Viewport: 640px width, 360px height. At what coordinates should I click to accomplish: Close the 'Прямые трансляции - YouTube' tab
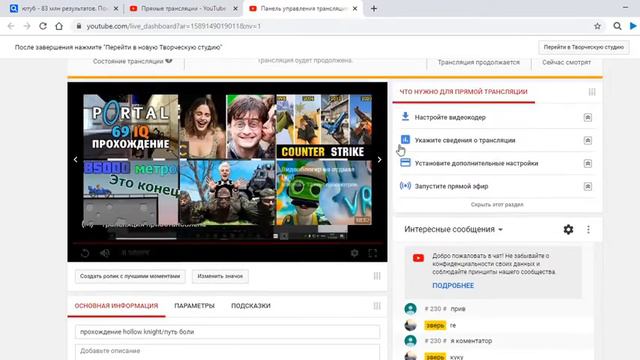pyautogui.click(x=235, y=8)
